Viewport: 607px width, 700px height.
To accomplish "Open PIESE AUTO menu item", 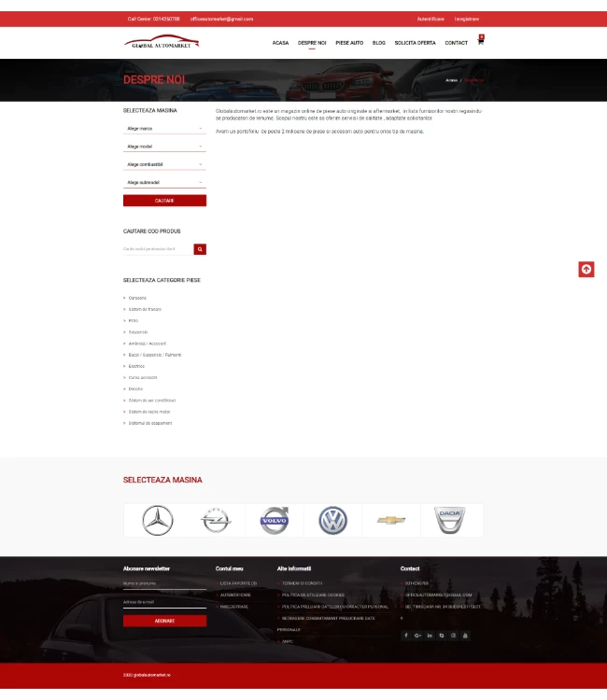I will [349, 43].
